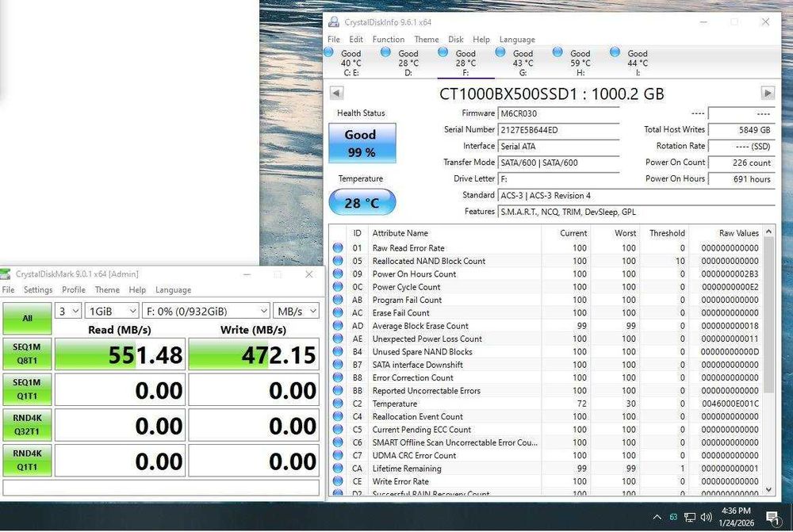Click the Reported Uncorrectable Errors row
This screenshot has height=532, width=793.
pyautogui.click(x=546, y=390)
